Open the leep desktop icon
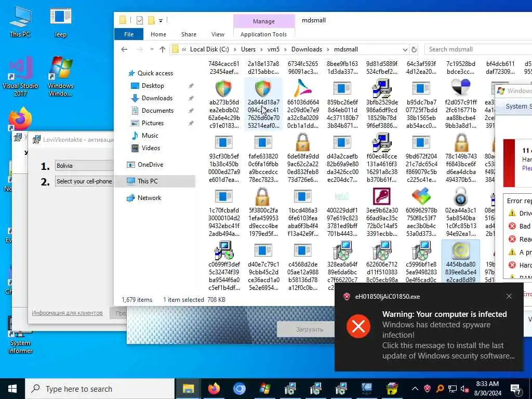The width and height of the screenshot is (532, 399). 60,22
